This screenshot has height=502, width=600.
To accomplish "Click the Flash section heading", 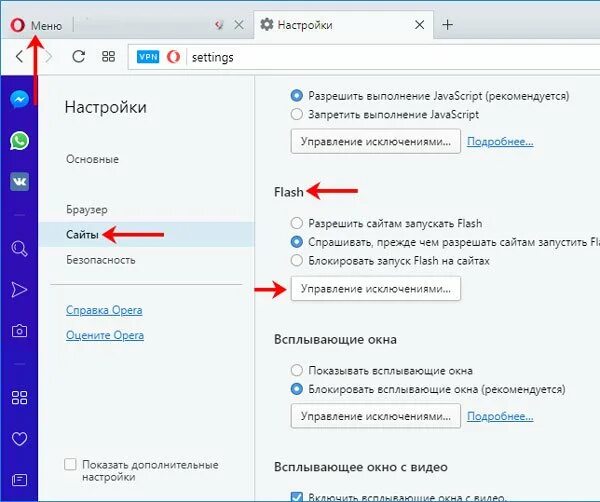I will tap(289, 192).
